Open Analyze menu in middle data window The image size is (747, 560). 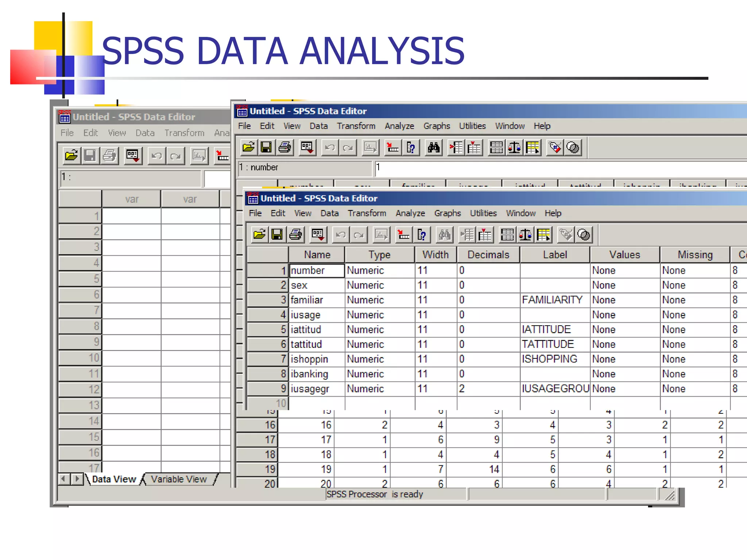(x=399, y=126)
